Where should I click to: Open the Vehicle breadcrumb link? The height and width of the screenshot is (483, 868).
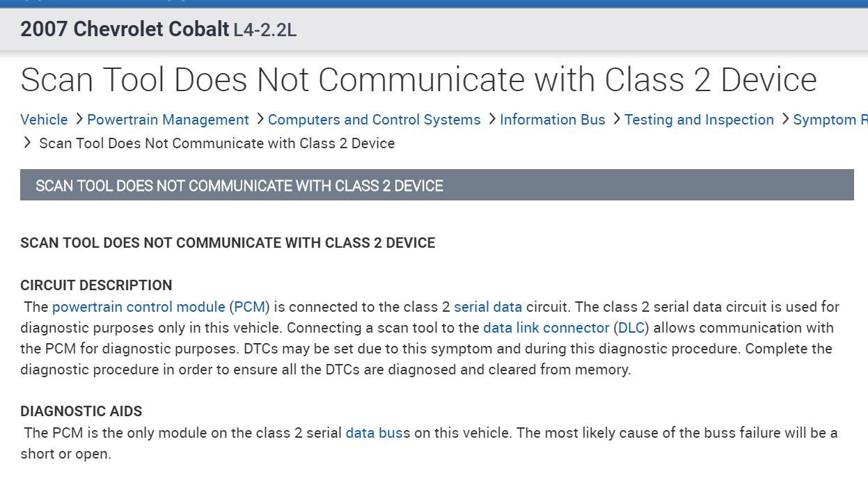tap(44, 120)
